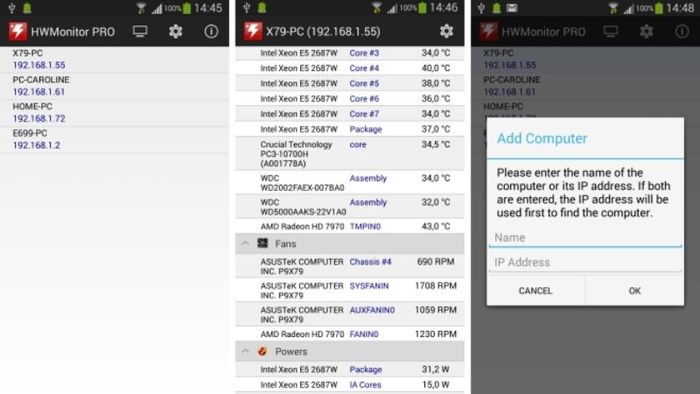700x394 pixels.
Task: Tap the Fans section header label
Action: click(x=285, y=244)
